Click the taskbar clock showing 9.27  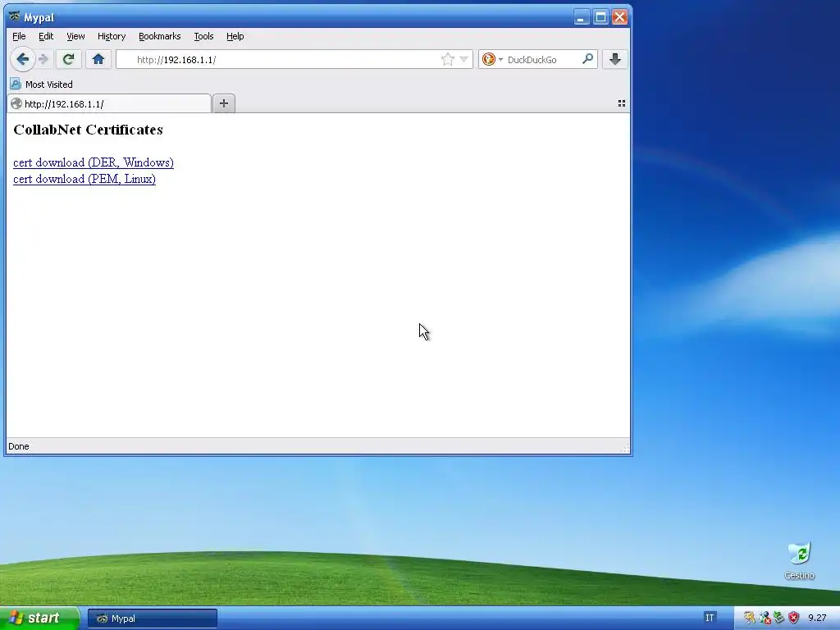click(818, 618)
